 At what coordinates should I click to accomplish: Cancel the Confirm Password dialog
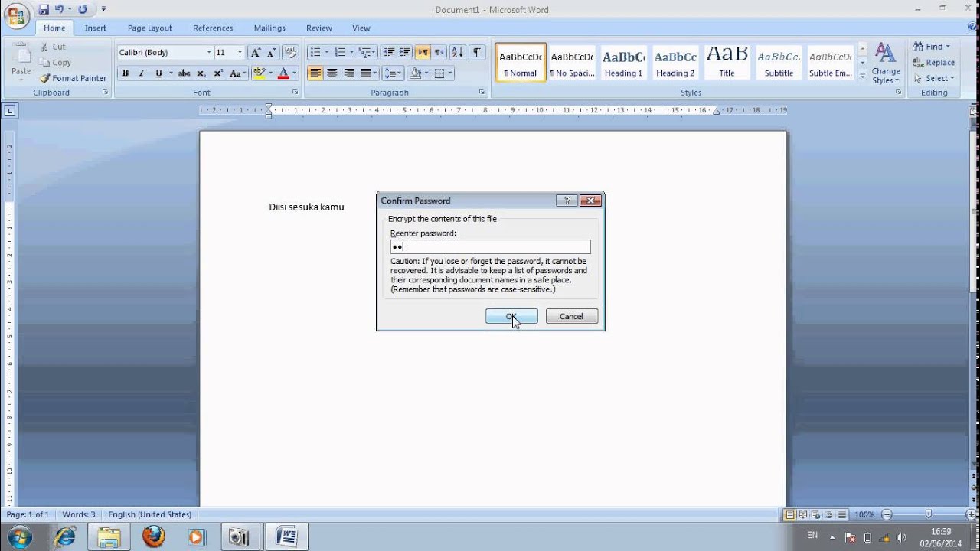571,316
